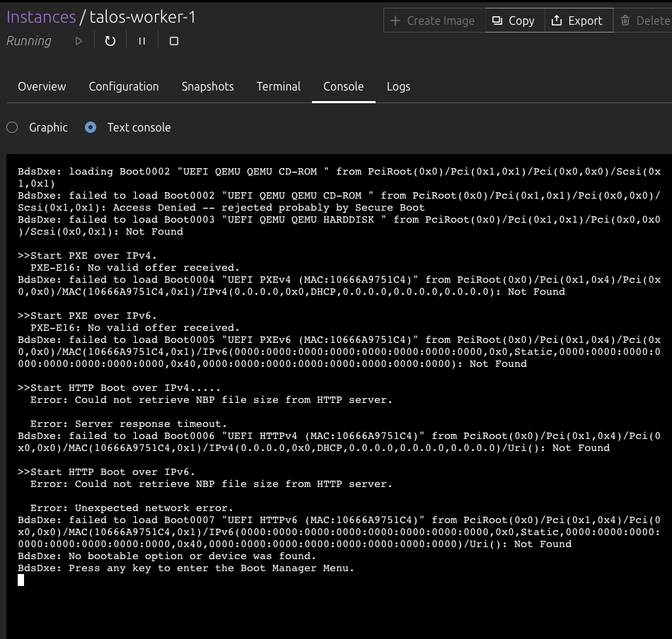The image size is (672, 639).
Task: Click the start instance play icon
Action: coord(79,41)
